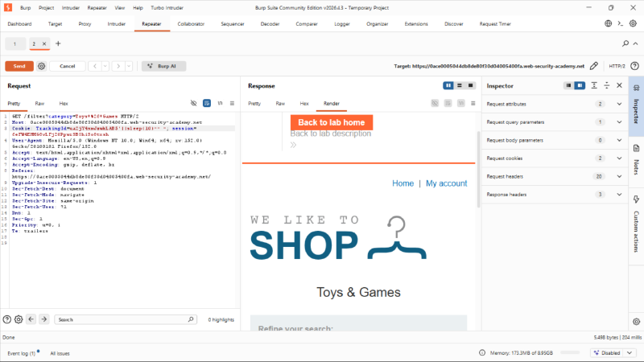The width and height of the screenshot is (644, 362).
Task: Open Custom actions side panel
Action: (x=636, y=225)
